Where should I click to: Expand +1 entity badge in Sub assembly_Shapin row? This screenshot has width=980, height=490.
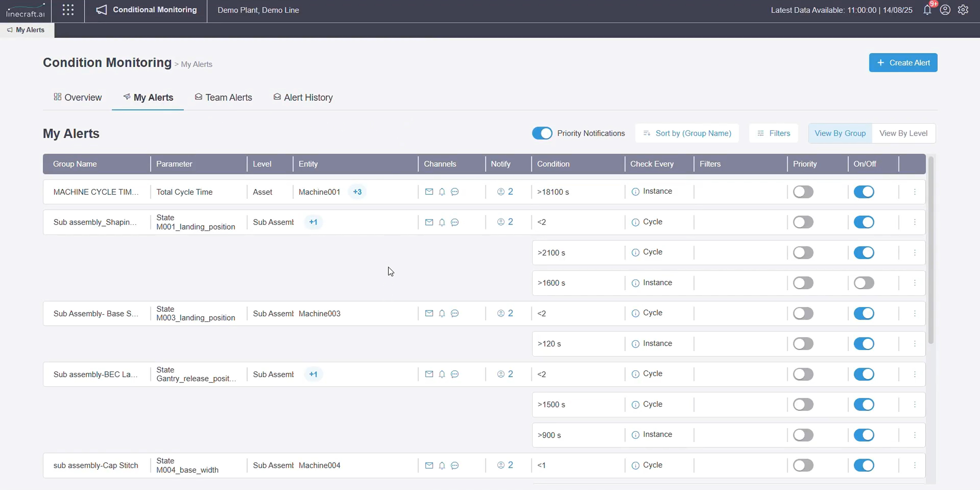click(313, 222)
